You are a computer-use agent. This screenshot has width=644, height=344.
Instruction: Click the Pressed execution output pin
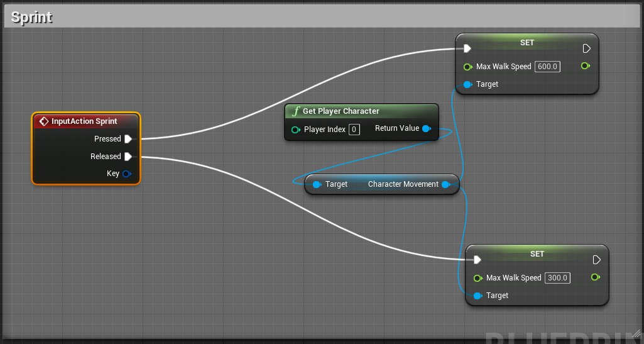pos(128,139)
